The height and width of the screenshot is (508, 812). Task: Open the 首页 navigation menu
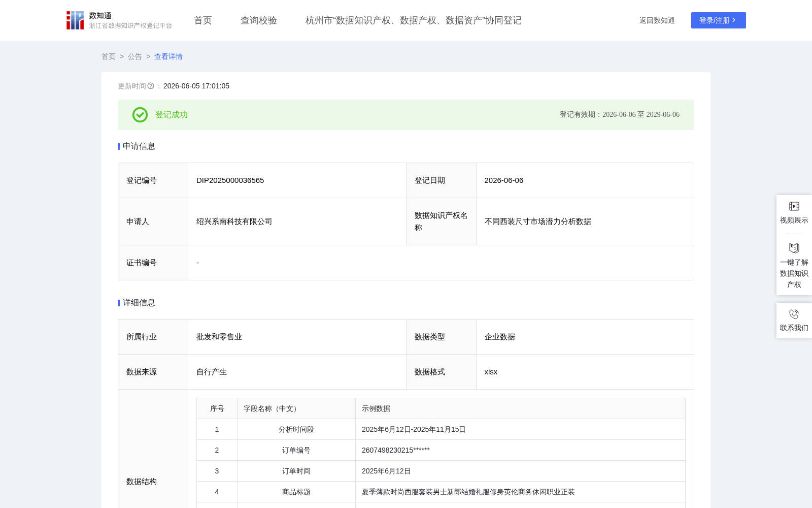point(203,20)
